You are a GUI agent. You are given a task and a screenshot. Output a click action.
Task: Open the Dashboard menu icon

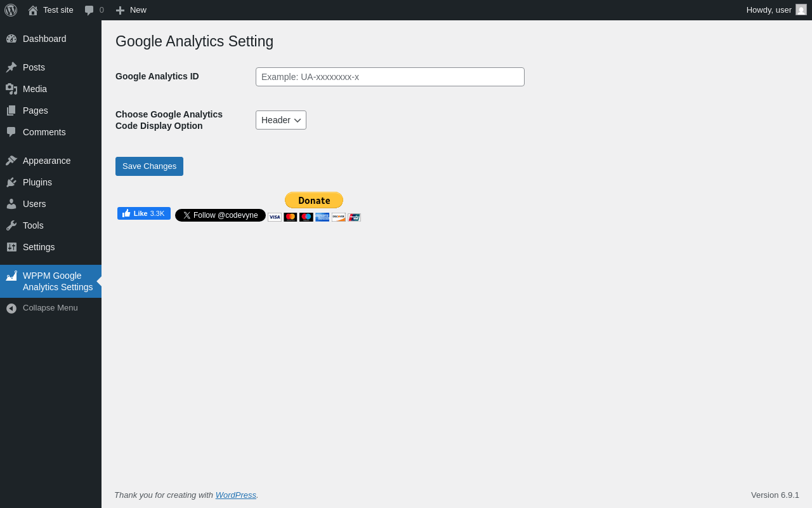[11, 39]
